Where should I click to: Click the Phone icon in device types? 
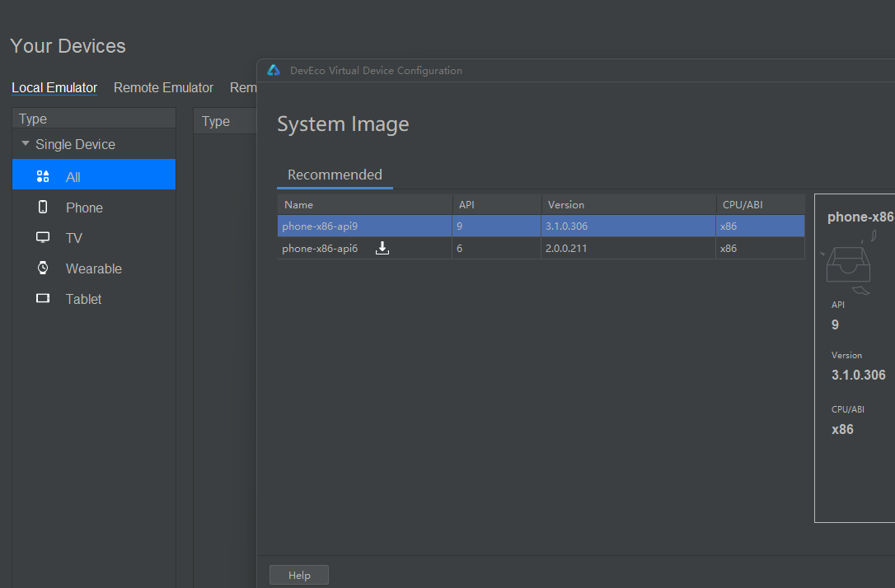click(43, 207)
